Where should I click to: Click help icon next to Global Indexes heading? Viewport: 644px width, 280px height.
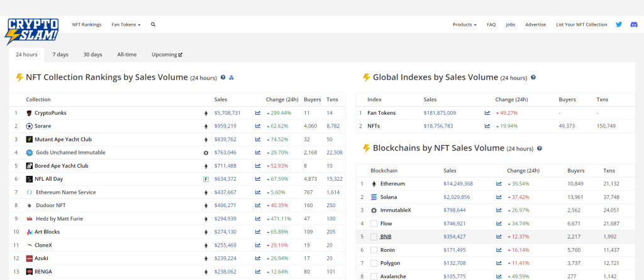point(533,77)
